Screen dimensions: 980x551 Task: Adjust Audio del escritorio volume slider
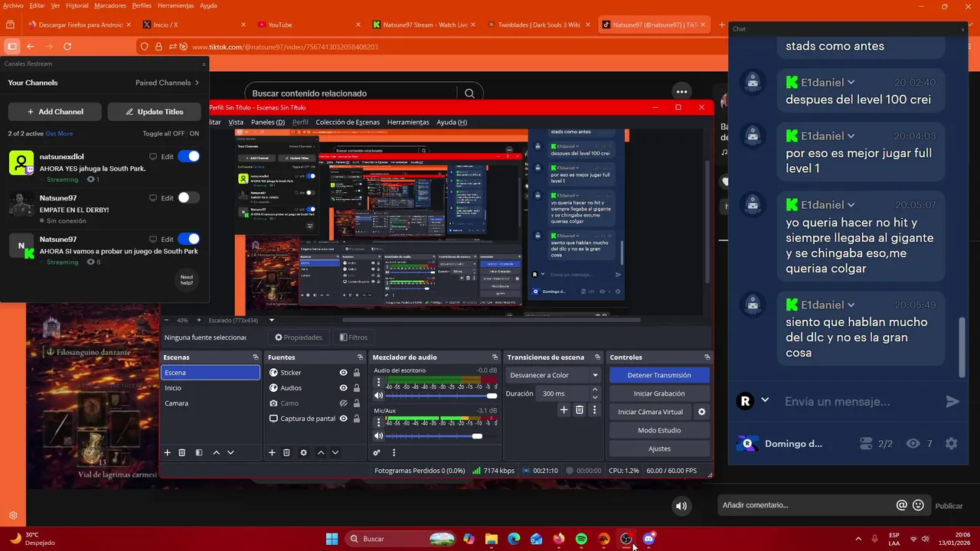coord(441,396)
